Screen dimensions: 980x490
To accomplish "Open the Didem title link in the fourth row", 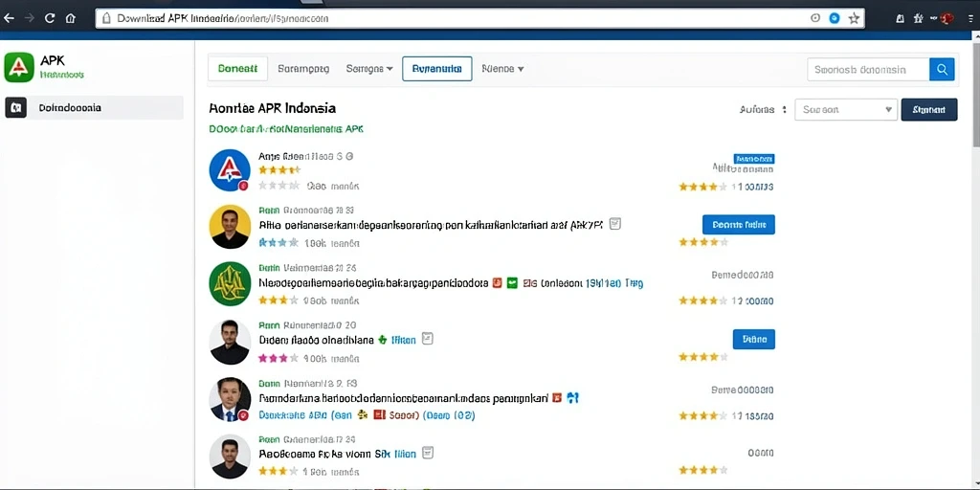I will [316, 340].
